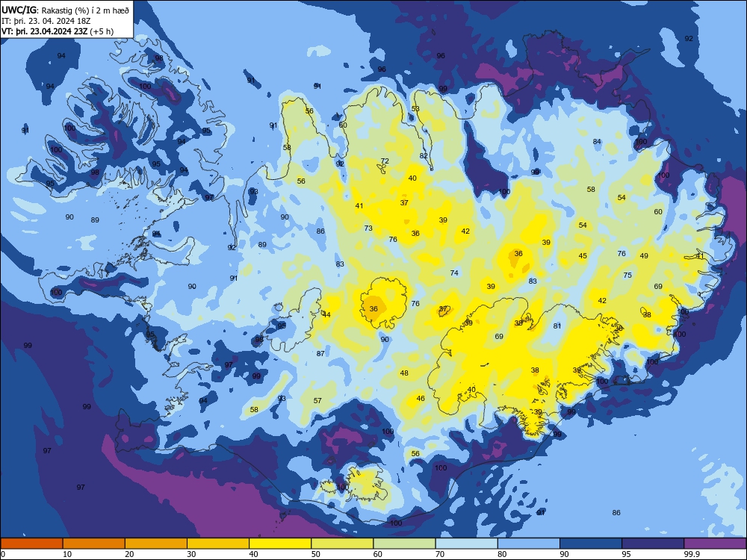Select the humidity reading "57"

(317, 400)
